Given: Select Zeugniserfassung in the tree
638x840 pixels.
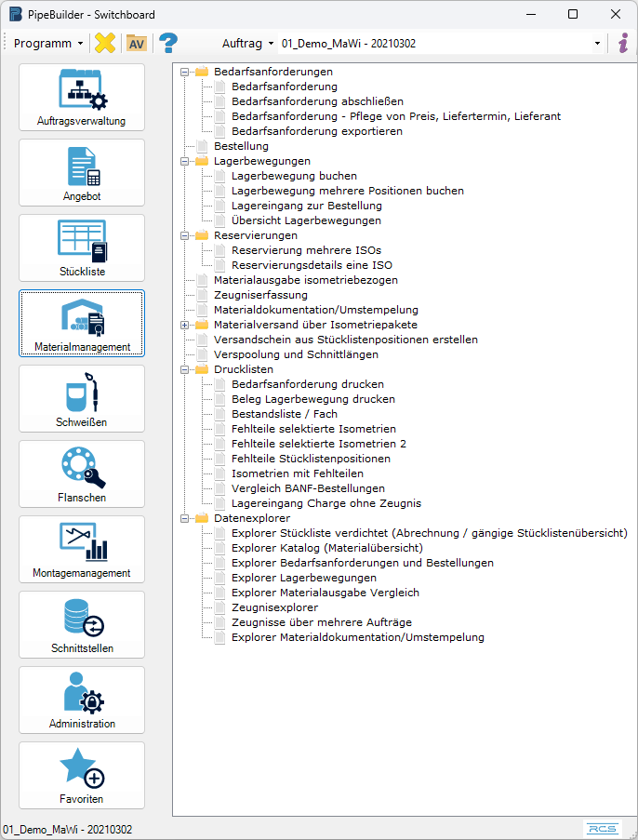Looking at the screenshot, I should pyautogui.click(x=260, y=295).
